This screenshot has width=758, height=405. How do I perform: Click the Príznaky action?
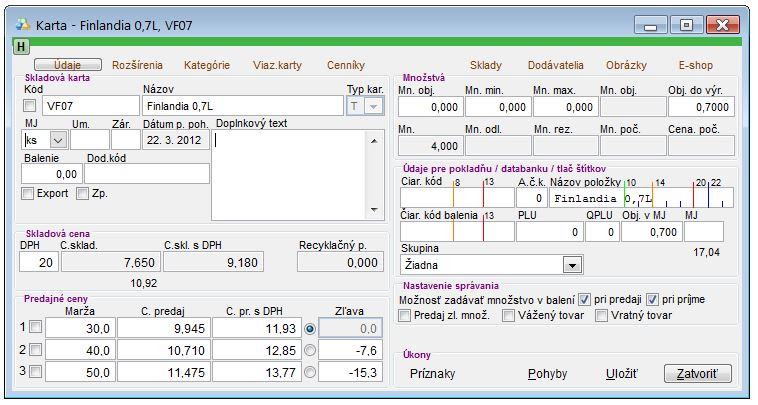432,374
